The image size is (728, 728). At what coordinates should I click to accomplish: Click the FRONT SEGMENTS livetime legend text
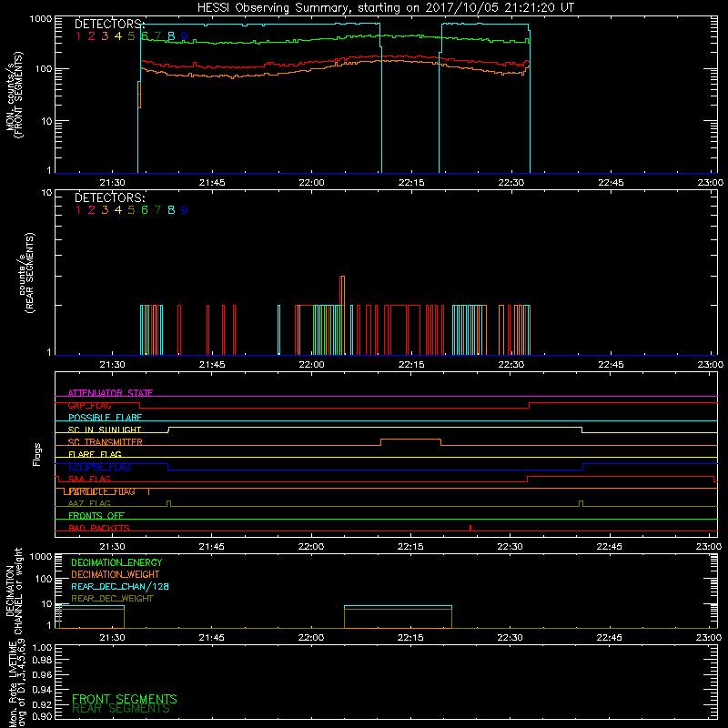pos(125,699)
